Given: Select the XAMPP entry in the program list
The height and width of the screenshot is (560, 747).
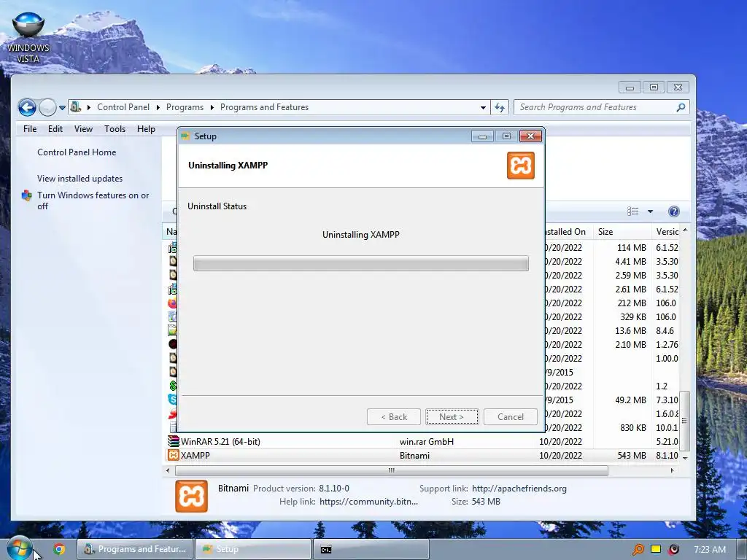Looking at the screenshot, I should point(422,456).
